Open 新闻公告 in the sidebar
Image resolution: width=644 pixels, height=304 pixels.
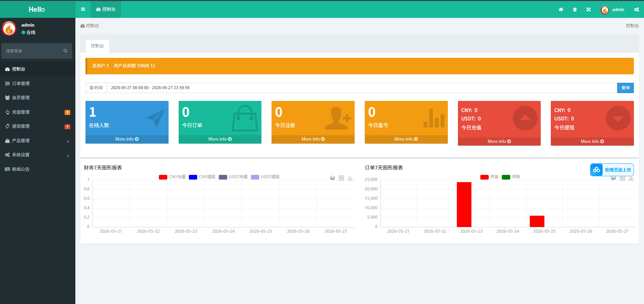38,169
